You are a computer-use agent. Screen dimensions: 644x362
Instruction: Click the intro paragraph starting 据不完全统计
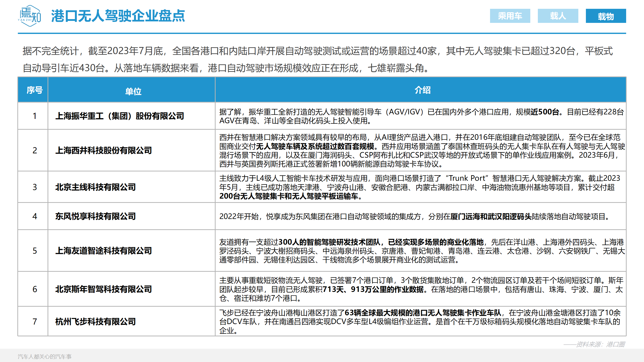[318, 59]
